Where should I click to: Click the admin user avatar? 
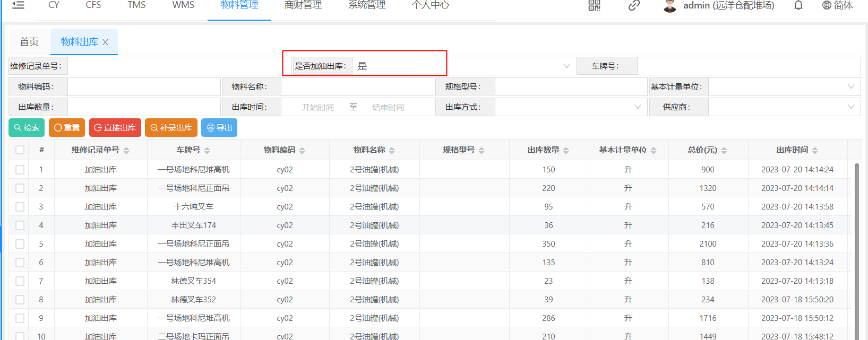pyautogui.click(x=670, y=6)
